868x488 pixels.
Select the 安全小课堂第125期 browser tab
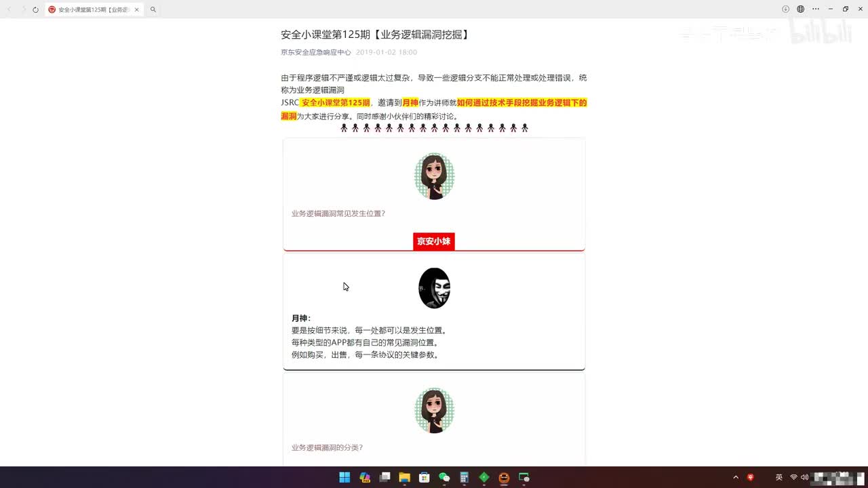coord(94,9)
